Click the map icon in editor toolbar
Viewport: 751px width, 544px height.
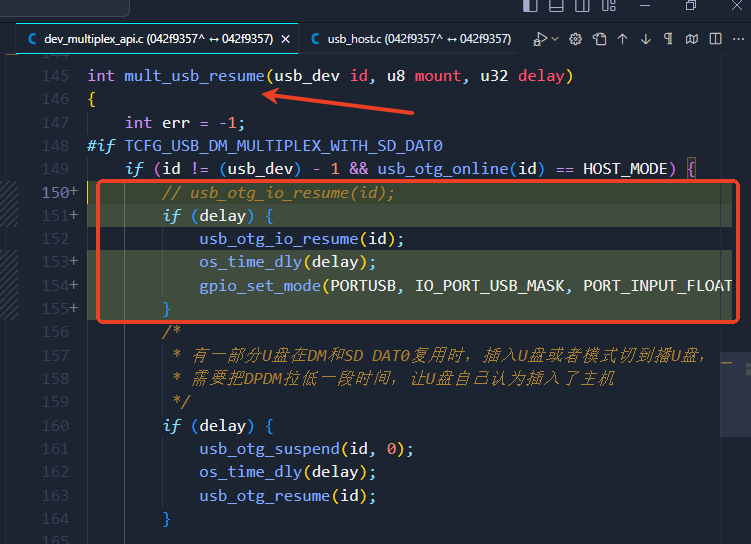tap(692, 39)
